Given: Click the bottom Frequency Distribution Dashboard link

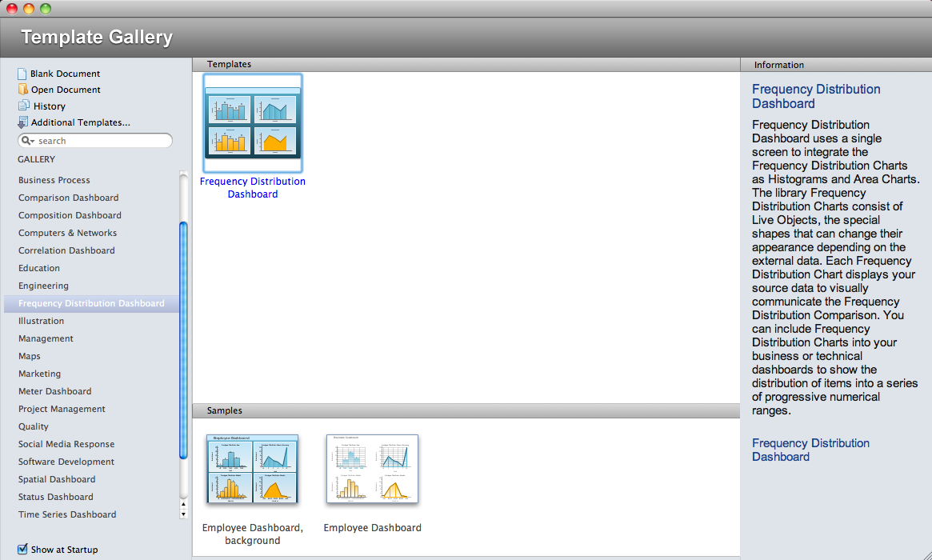Looking at the screenshot, I should point(810,450).
